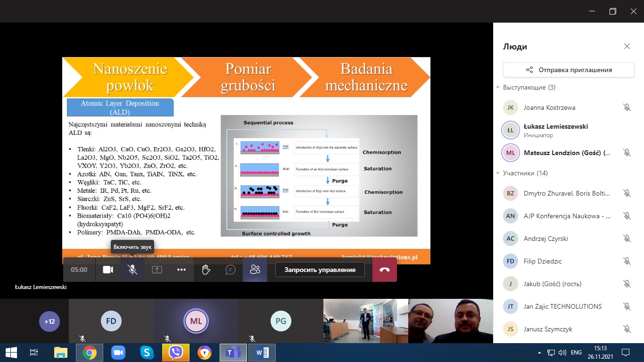Collapse the Выступающие (3) section
The height and width of the screenshot is (362, 644).
pos(498,88)
